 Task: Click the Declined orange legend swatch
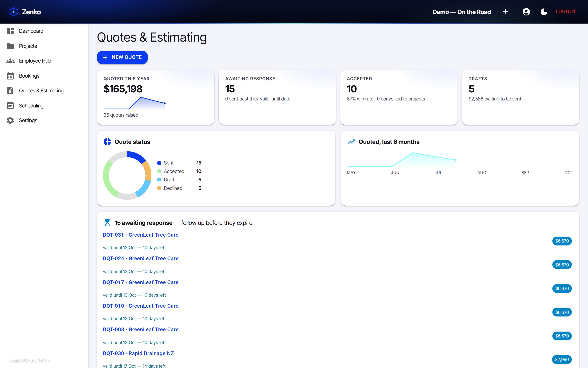tap(159, 188)
